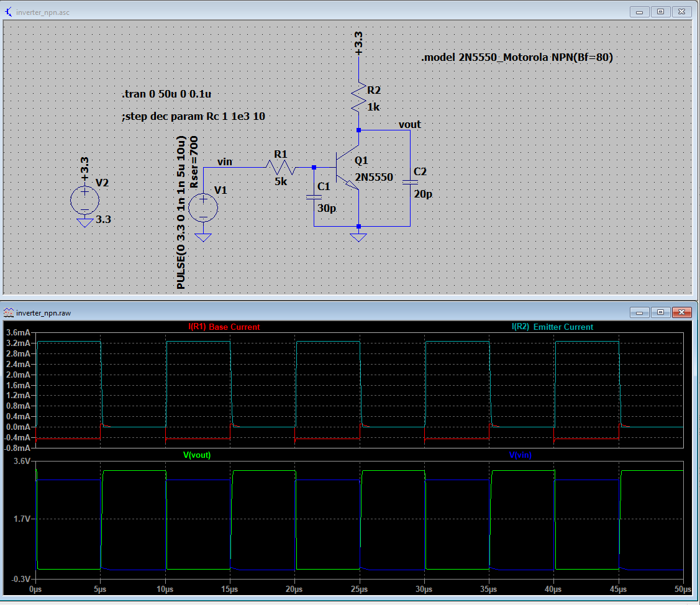This screenshot has height=605, width=700.
Task: Click the Rser=700 text
Action: click(194, 162)
